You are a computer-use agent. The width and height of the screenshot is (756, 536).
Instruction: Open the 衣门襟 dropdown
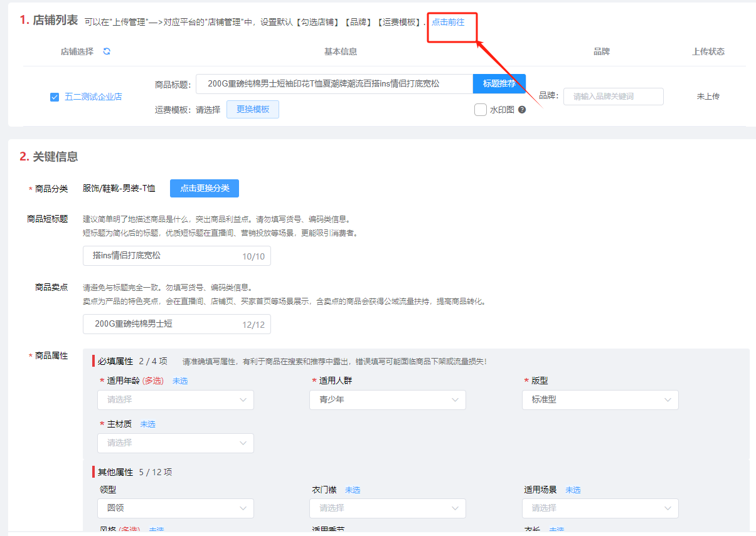point(388,508)
